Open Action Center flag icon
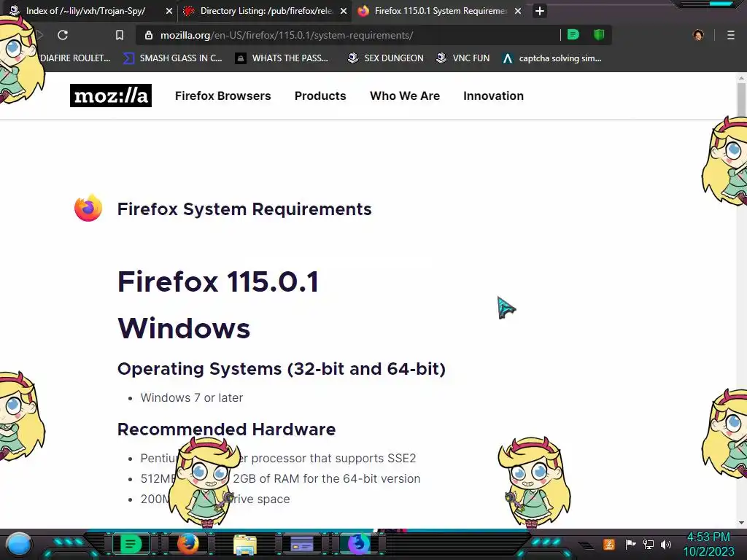The height and width of the screenshot is (560, 747). (630, 544)
